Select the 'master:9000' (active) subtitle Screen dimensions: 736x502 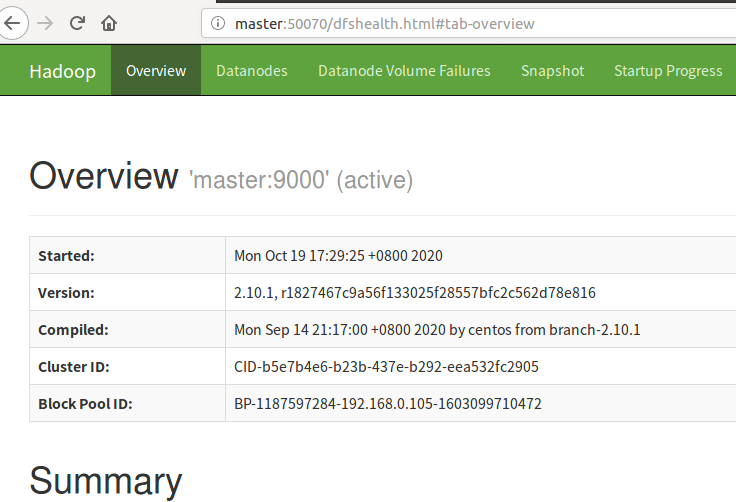[301, 180]
